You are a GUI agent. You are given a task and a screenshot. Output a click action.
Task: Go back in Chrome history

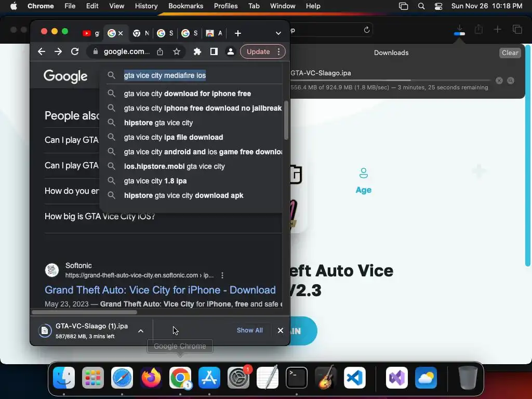coord(42,51)
